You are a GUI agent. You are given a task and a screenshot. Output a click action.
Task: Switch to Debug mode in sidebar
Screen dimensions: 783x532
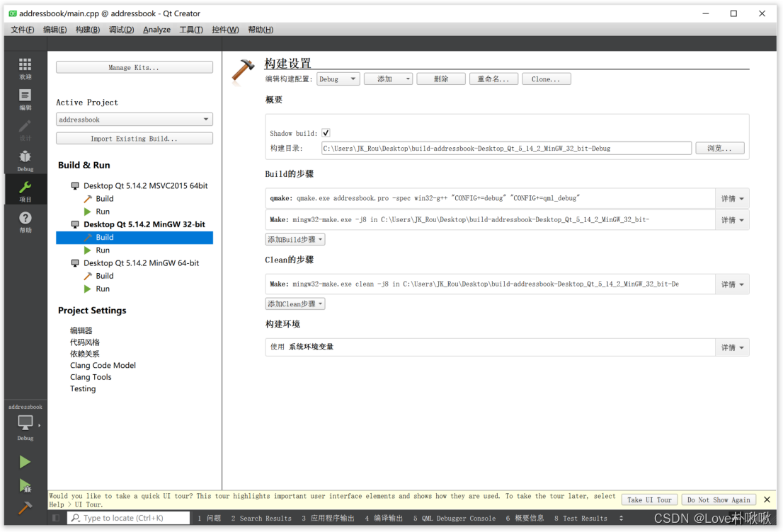point(25,161)
